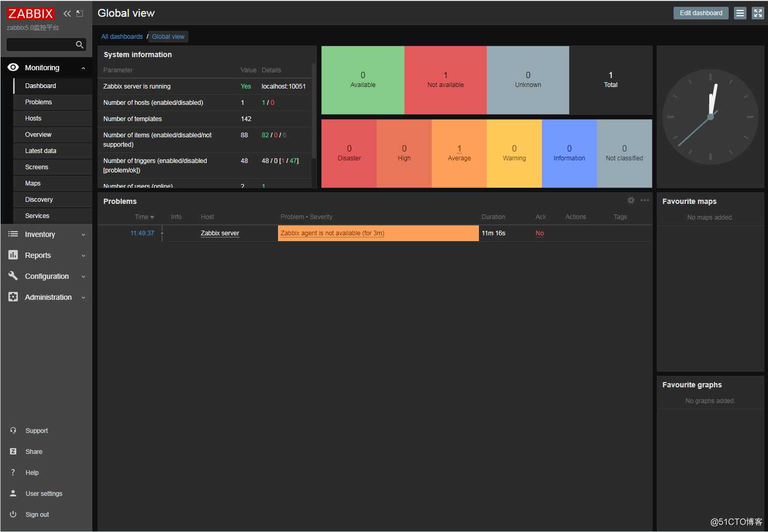This screenshot has height=532, width=768.
Task: Click the Zabbix server host link
Action: point(220,233)
